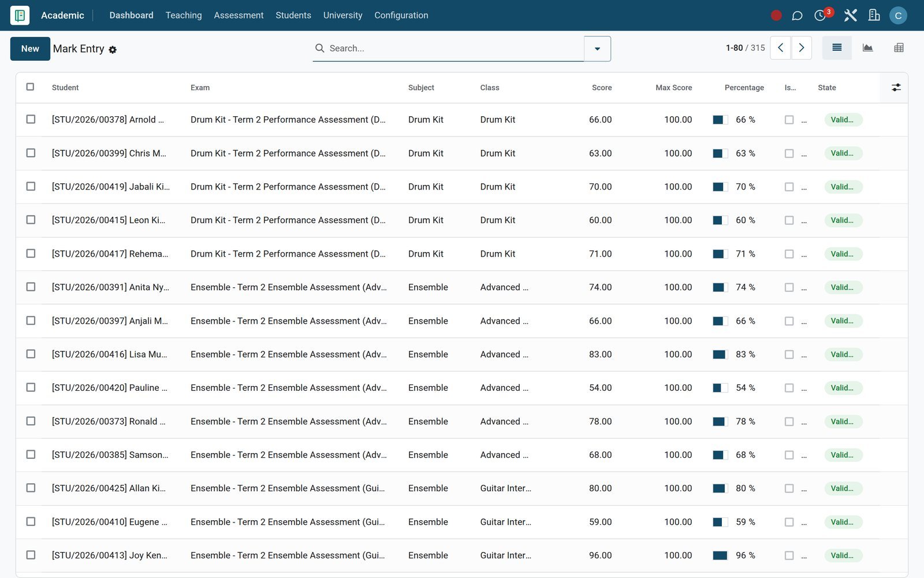Select the STU/2026/00416 Lisa row checkbox

(31, 354)
